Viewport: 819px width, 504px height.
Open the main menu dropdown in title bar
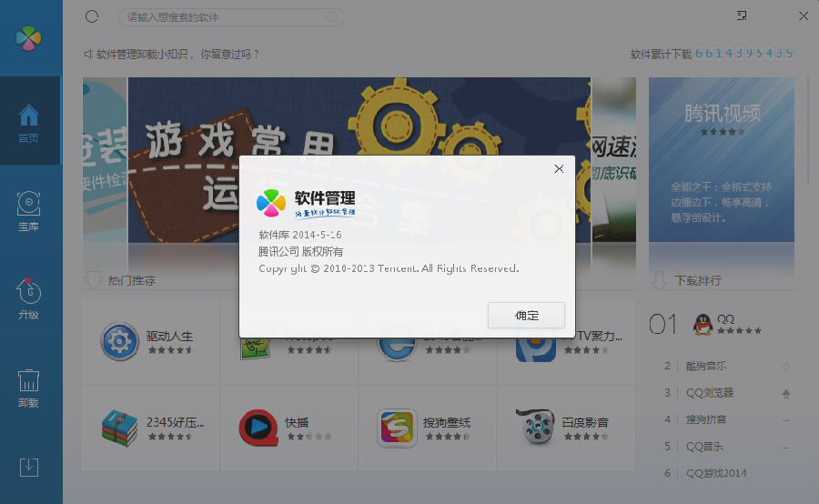[x=743, y=15]
